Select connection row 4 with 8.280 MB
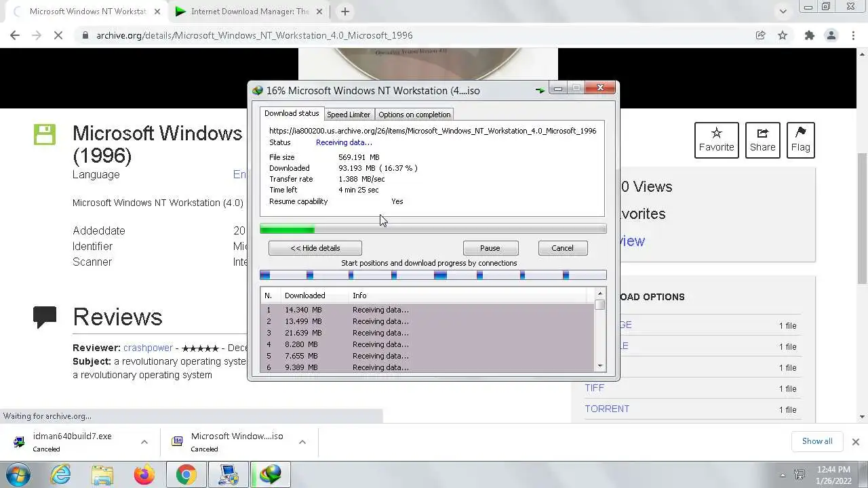The image size is (868, 488). point(427,344)
